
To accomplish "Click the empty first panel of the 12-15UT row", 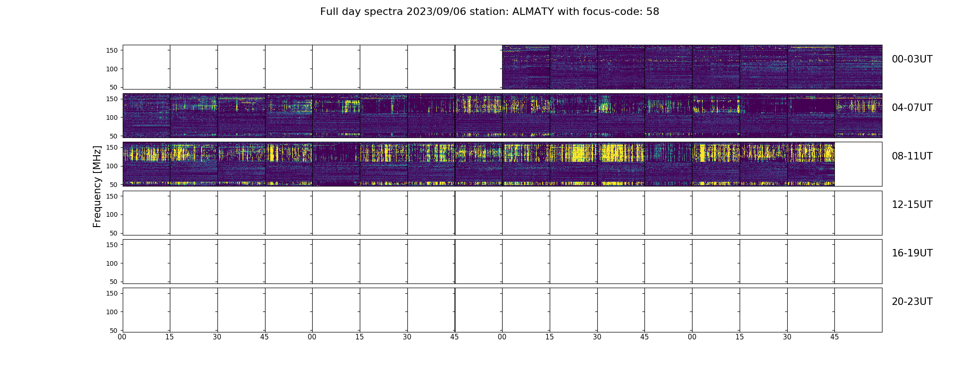I will (x=147, y=213).
